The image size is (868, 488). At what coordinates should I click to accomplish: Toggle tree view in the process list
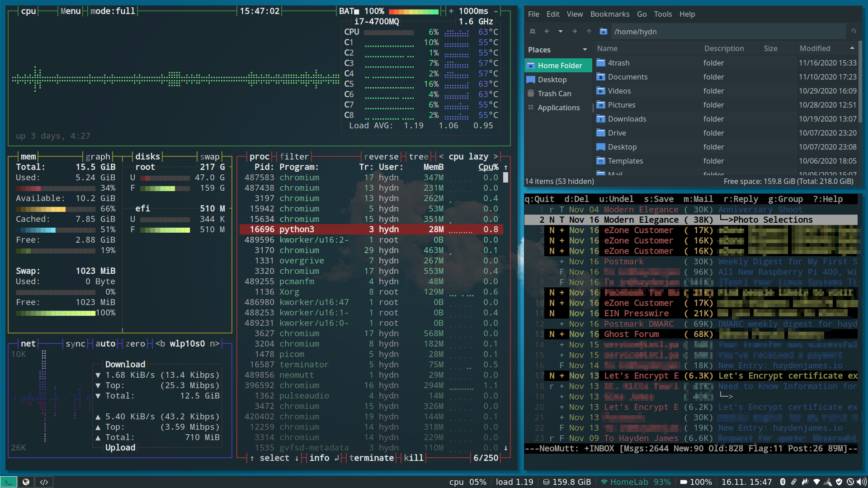pyautogui.click(x=421, y=156)
